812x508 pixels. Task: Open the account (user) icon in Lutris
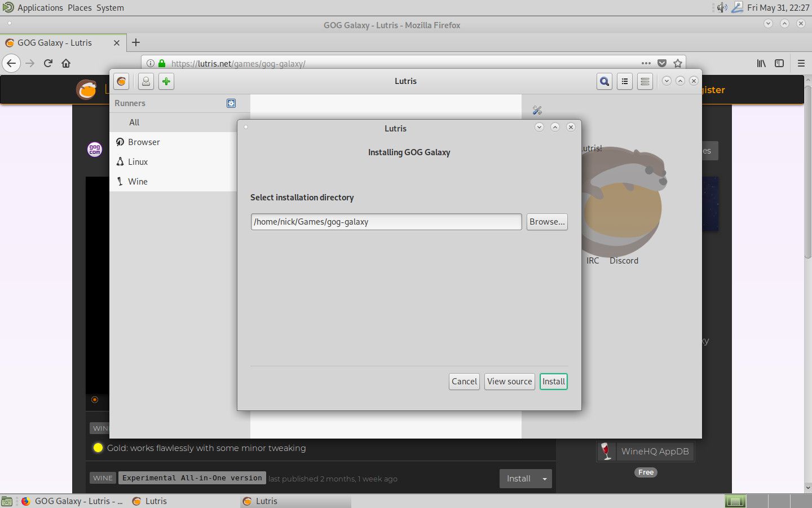(x=145, y=81)
